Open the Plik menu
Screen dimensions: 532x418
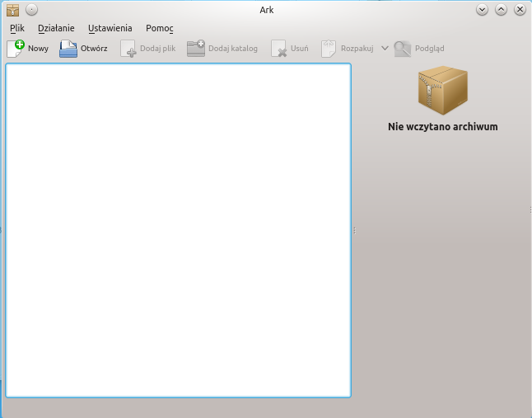click(x=17, y=28)
